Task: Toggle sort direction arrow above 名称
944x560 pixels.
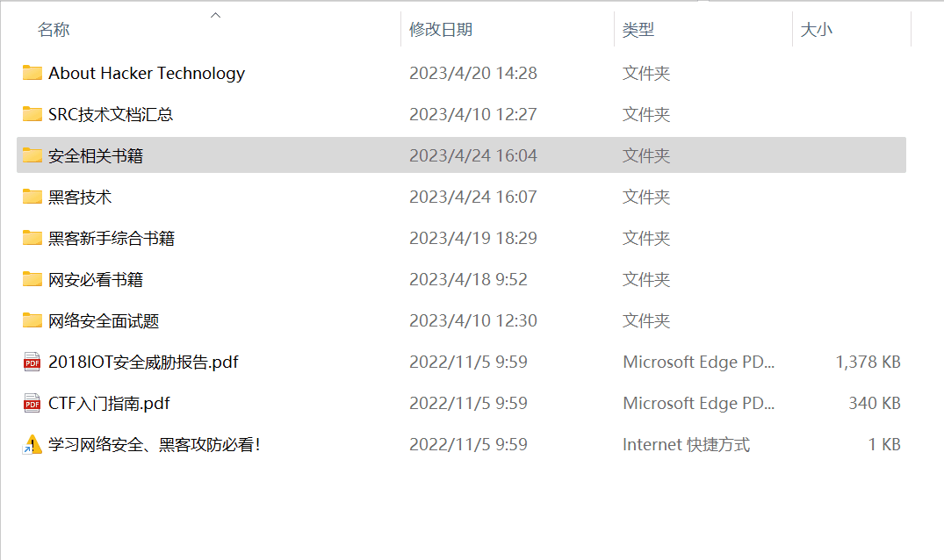Action: pyautogui.click(x=215, y=15)
